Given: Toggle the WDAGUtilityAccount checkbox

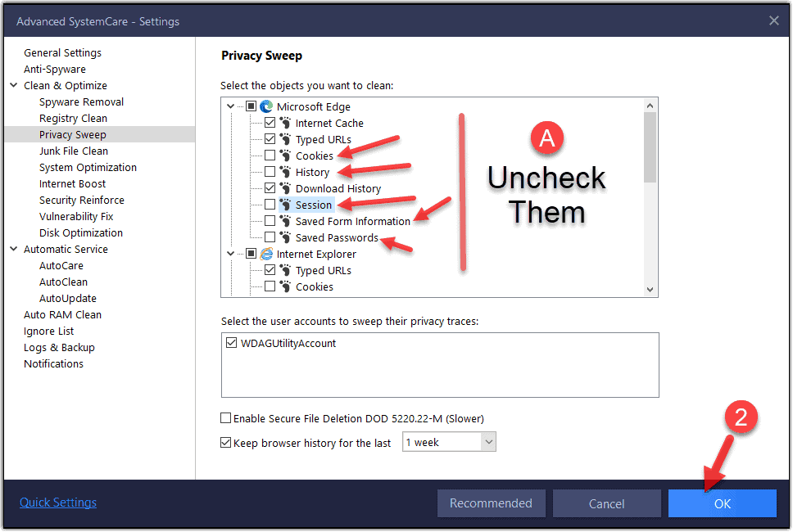Looking at the screenshot, I should tap(231, 344).
